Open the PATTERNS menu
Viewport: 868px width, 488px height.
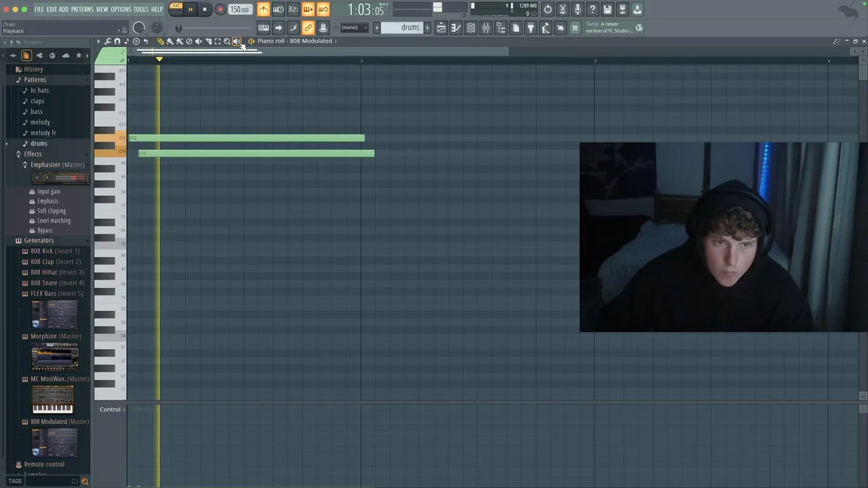(82, 9)
